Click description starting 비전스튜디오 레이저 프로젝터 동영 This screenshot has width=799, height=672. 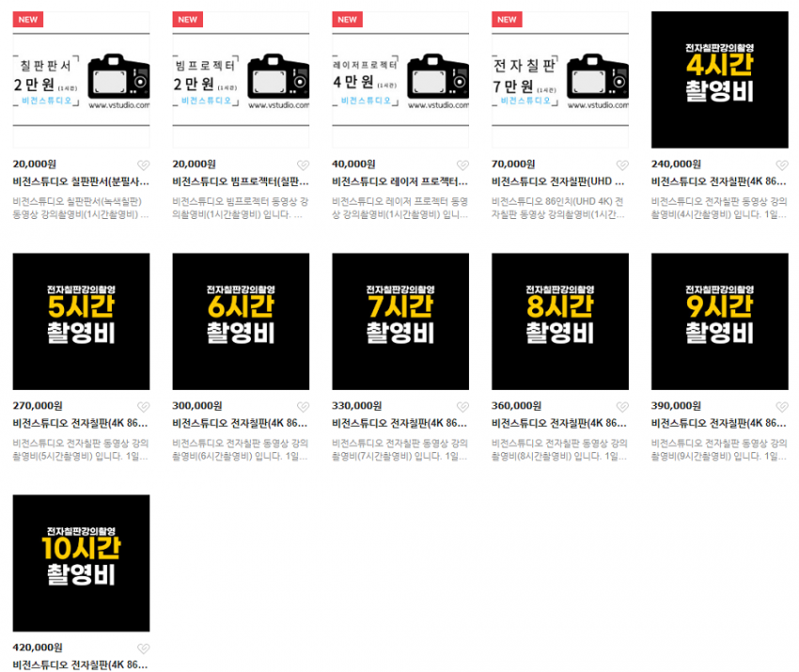point(400,208)
